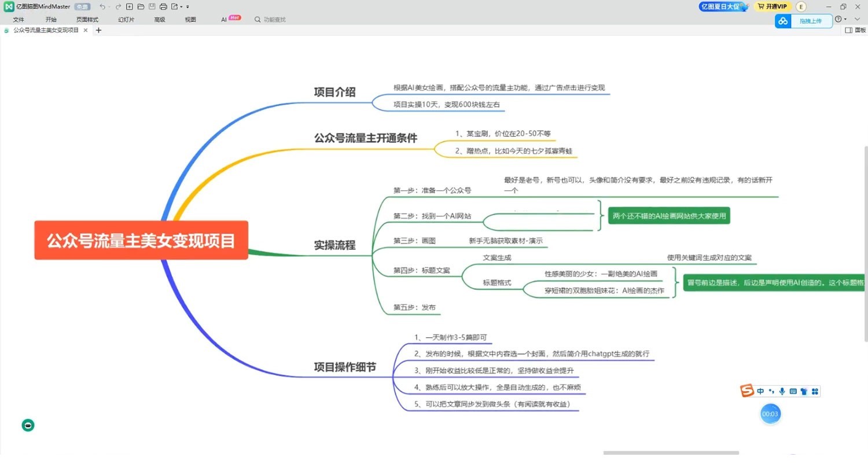Click the Export share icon

click(x=175, y=7)
